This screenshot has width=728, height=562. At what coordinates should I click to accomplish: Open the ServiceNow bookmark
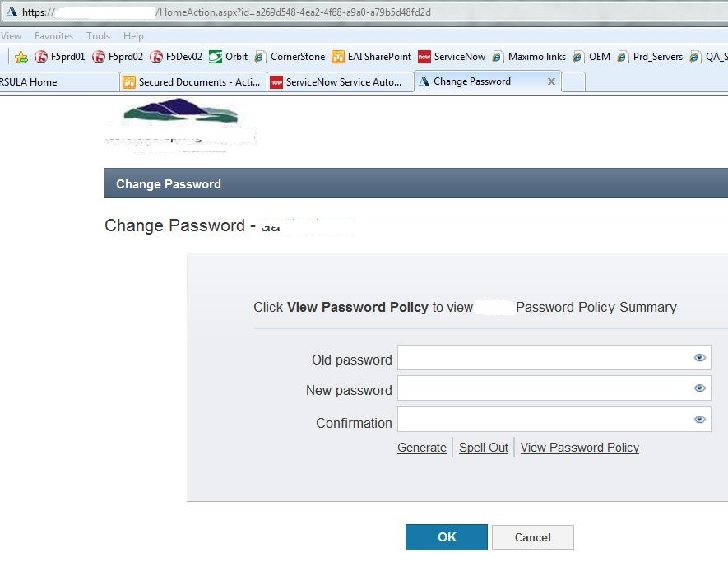click(x=452, y=57)
